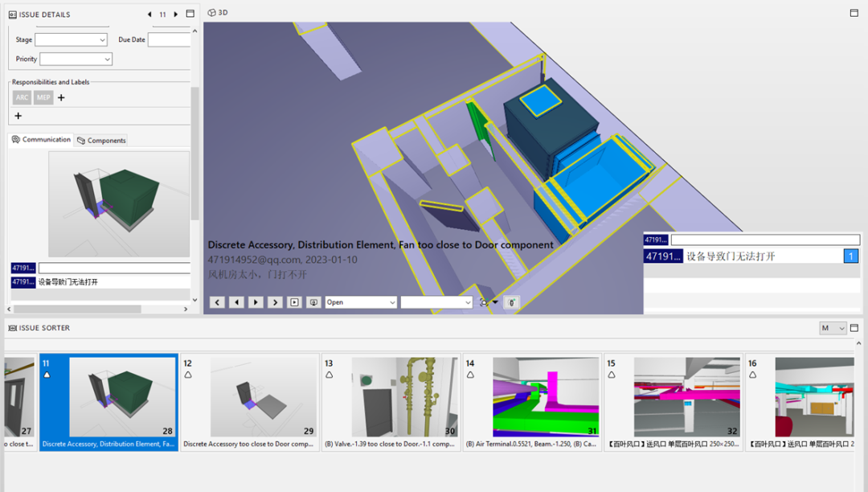The width and height of the screenshot is (868, 492).
Task: Expand the viewpoint options arrow in 3D toolbar
Action: pos(495,302)
